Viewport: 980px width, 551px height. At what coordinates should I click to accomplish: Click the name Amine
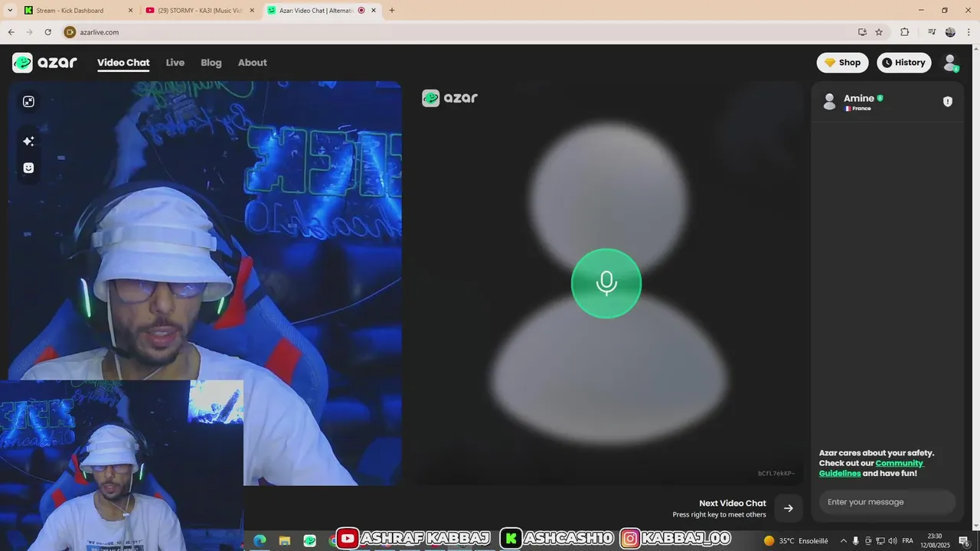(x=859, y=98)
